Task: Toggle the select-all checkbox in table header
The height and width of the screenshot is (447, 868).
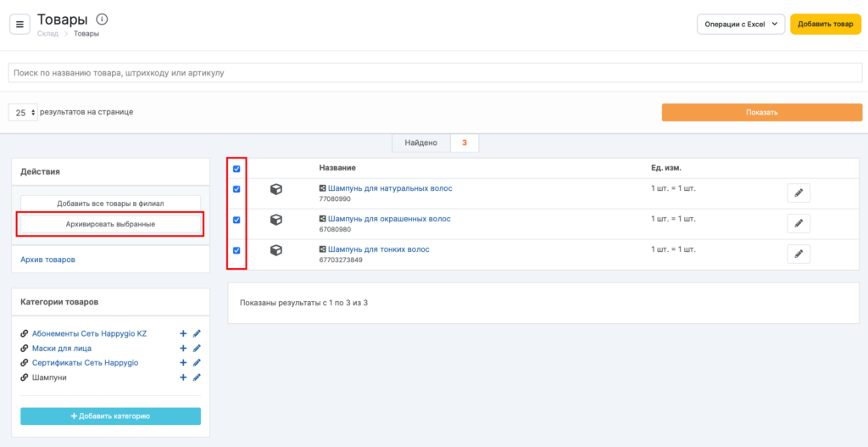Action: 236,169
